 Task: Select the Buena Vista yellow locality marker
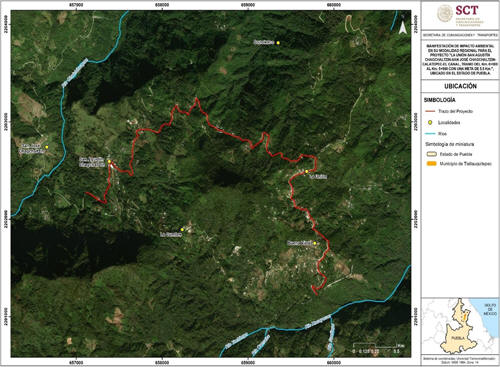pyautogui.click(x=315, y=243)
